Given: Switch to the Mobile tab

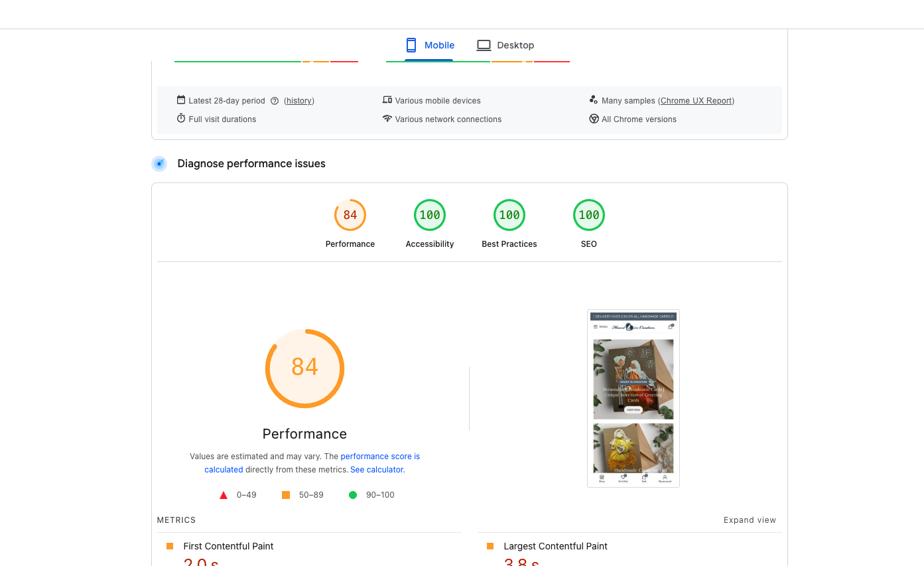Looking at the screenshot, I should 429,45.
